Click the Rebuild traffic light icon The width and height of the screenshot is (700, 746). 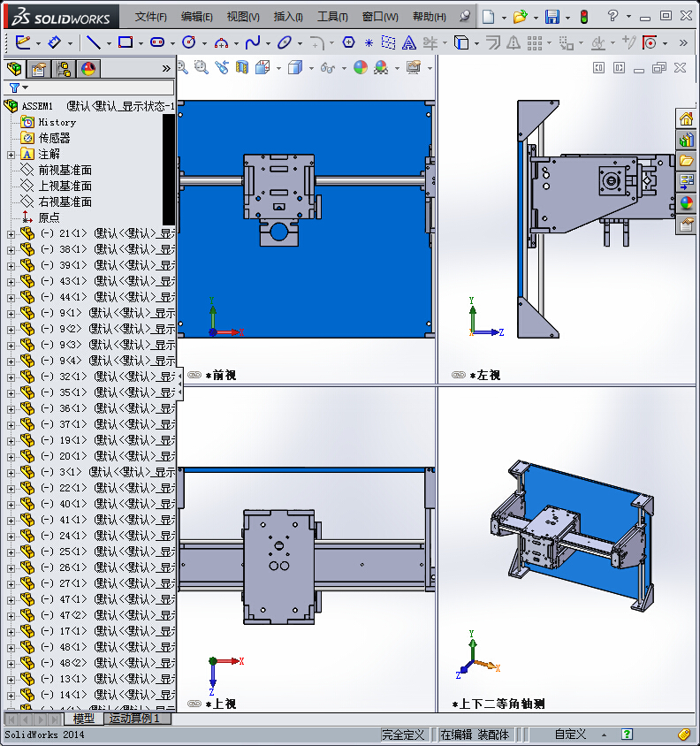coord(584,17)
